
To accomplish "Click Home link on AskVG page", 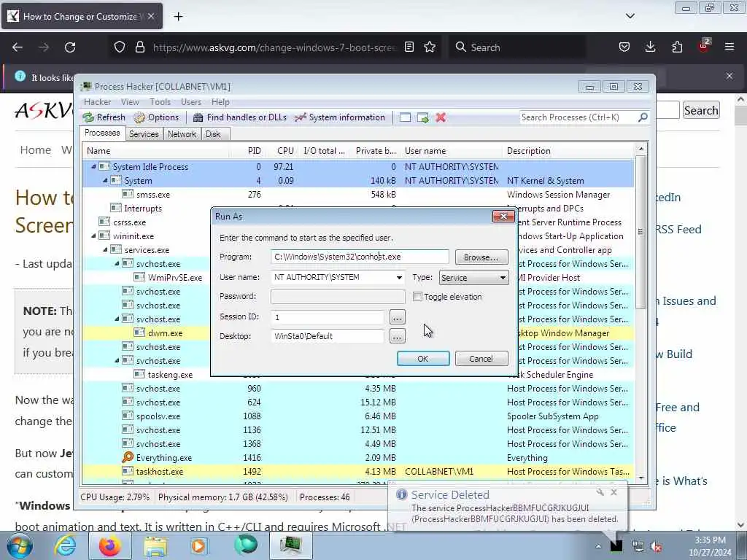I will [35, 150].
